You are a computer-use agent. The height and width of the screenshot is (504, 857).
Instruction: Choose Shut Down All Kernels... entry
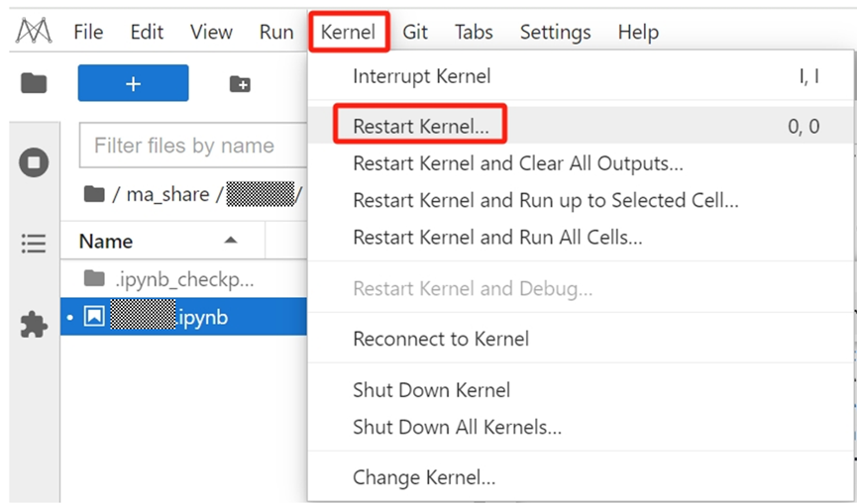pyautogui.click(x=457, y=428)
